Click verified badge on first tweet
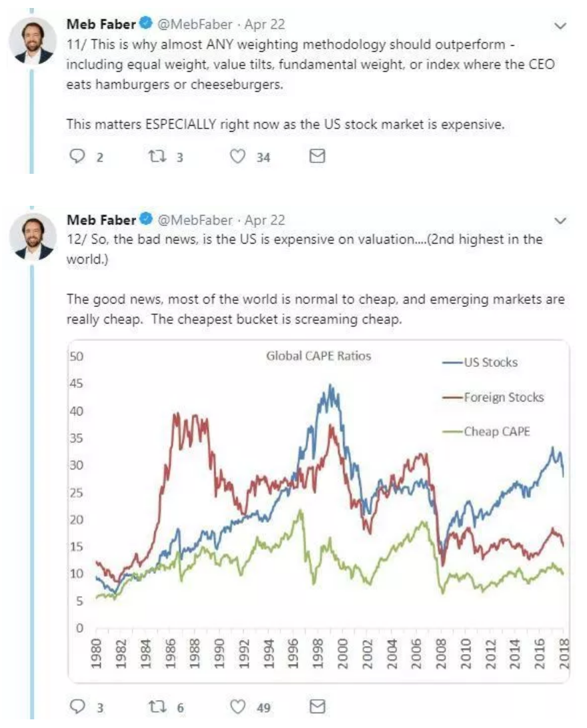The image size is (587, 728). coord(147,23)
